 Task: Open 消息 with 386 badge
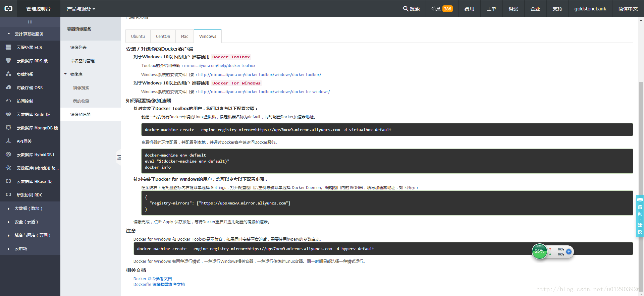click(x=442, y=9)
